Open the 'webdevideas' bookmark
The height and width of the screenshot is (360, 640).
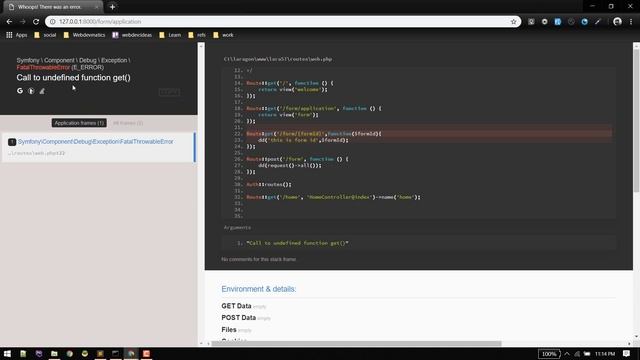(132, 35)
